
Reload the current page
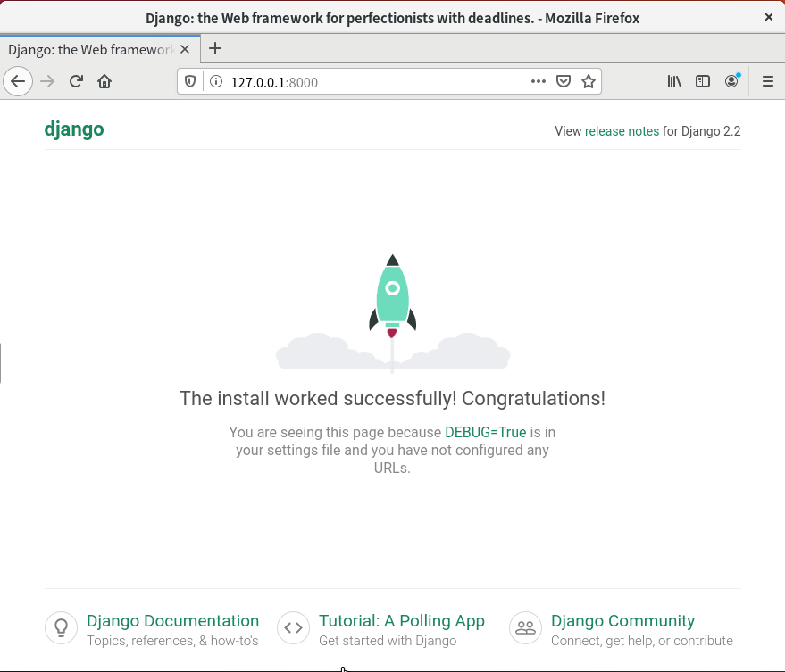click(x=76, y=81)
